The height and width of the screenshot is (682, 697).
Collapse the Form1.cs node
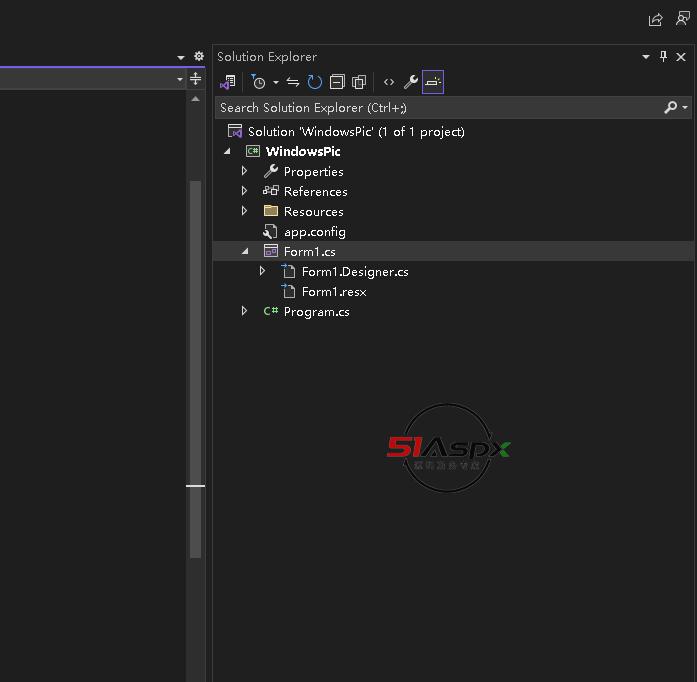(x=245, y=251)
